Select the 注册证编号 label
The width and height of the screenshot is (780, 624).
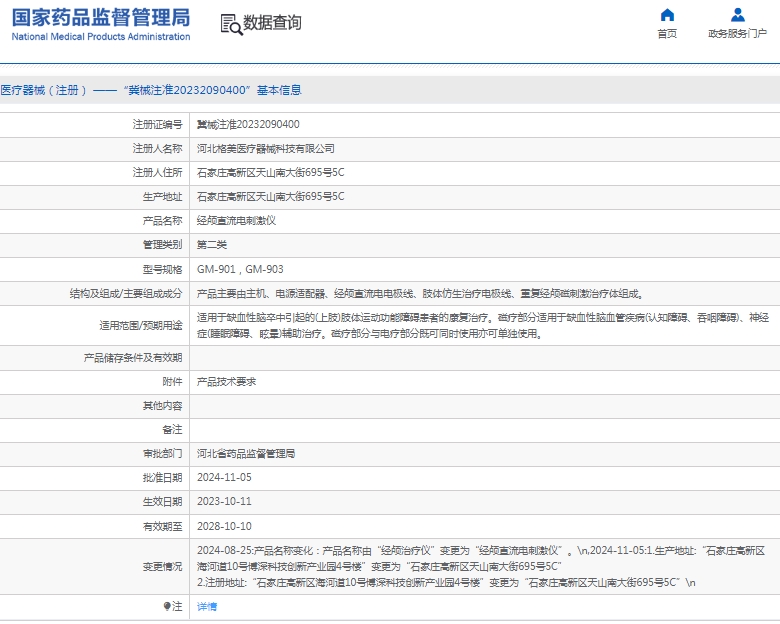(x=158, y=124)
